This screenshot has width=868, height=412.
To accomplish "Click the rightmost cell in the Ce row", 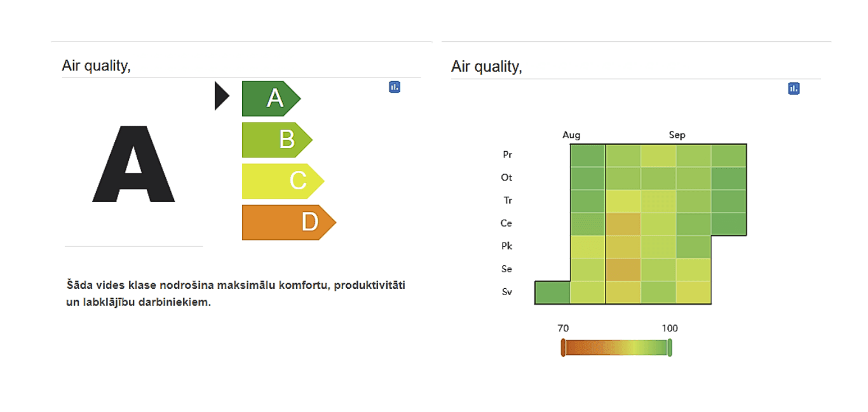I will click(728, 224).
